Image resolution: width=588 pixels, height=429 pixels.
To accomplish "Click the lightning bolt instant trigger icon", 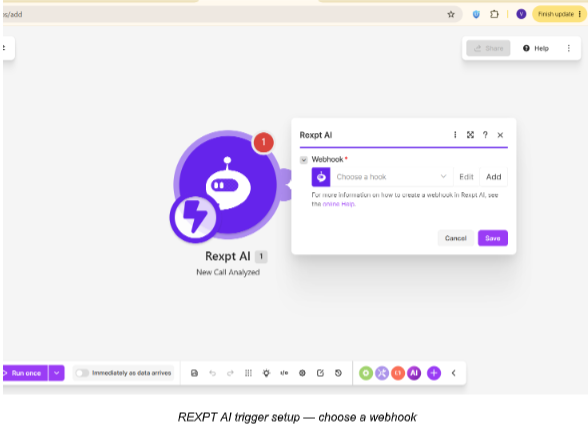I will 194,217.
